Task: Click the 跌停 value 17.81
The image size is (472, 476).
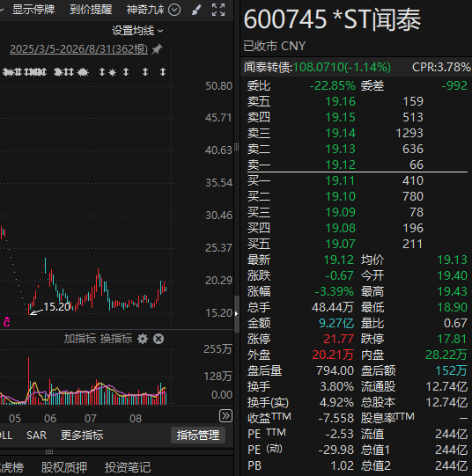Action: click(x=452, y=339)
